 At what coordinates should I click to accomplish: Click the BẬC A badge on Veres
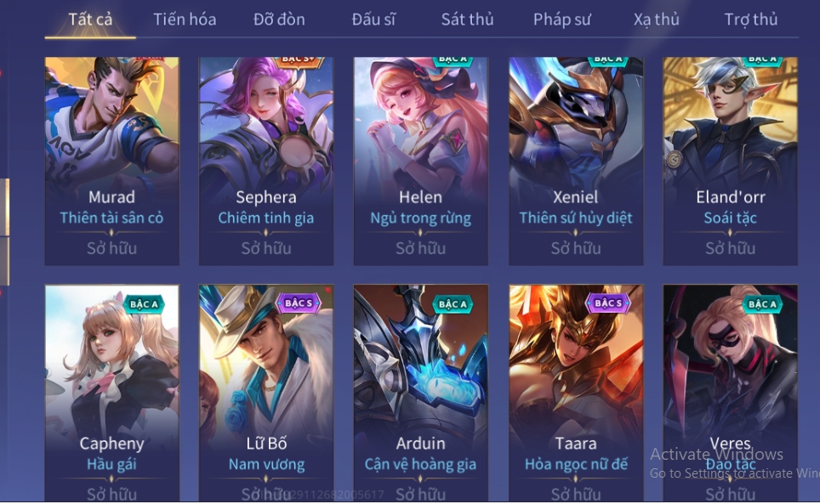[x=762, y=304]
